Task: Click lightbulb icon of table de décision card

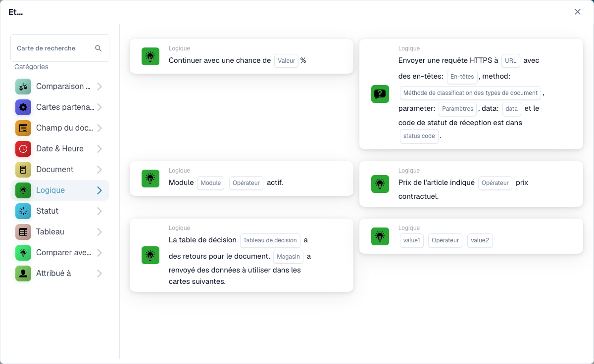Action: pyautogui.click(x=150, y=255)
